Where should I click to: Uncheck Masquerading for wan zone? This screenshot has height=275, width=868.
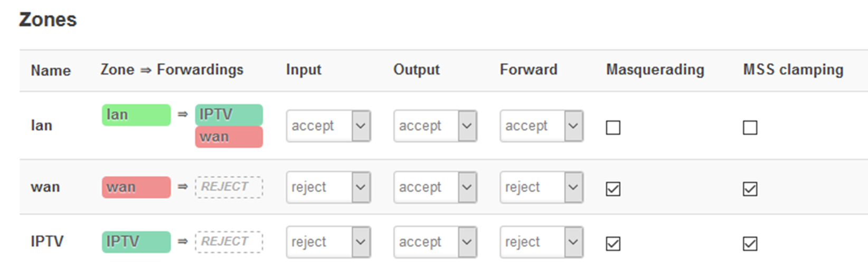(x=613, y=188)
